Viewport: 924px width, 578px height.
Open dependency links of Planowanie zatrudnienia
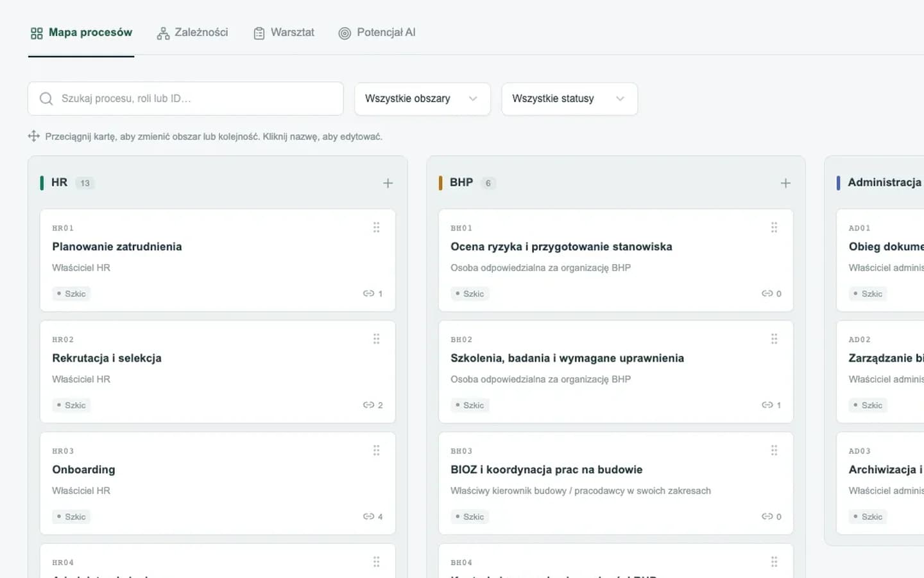tap(373, 293)
